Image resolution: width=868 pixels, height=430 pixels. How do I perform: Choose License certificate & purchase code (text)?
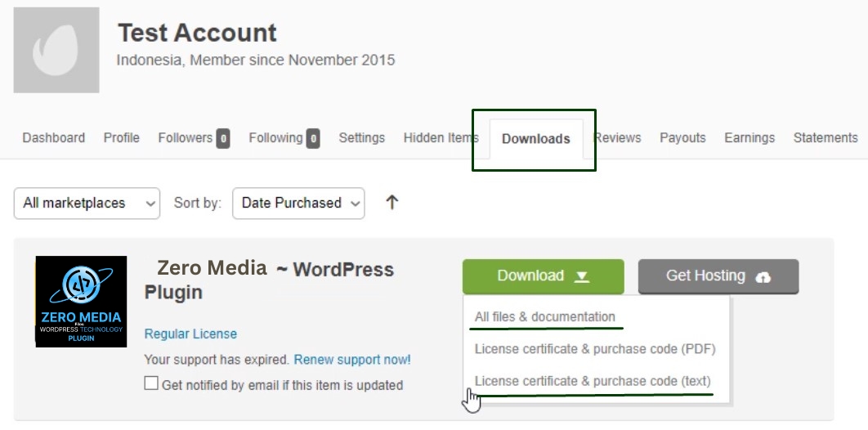coord(593,381)
